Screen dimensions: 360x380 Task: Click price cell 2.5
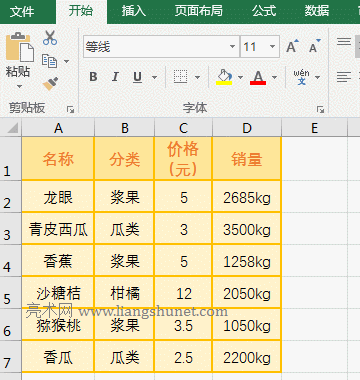[183, 357]
